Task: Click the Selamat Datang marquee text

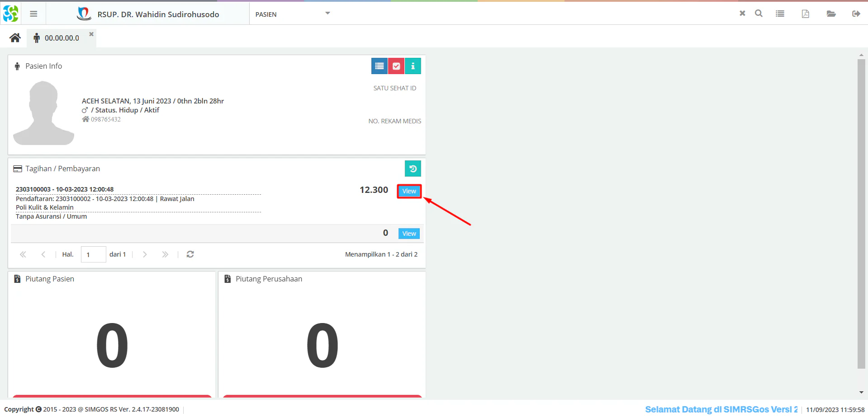Action: (721, 409)
